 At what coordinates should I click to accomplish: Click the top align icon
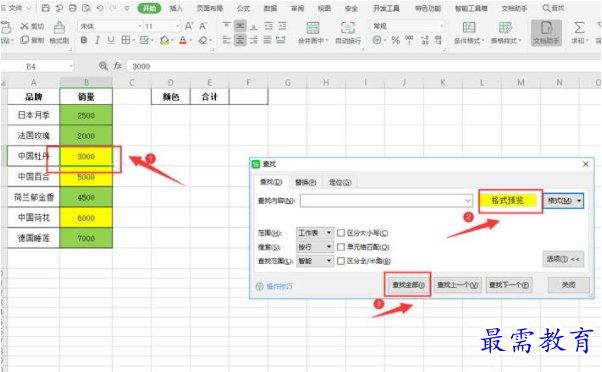pyautogui.click(x=227, y=26)
